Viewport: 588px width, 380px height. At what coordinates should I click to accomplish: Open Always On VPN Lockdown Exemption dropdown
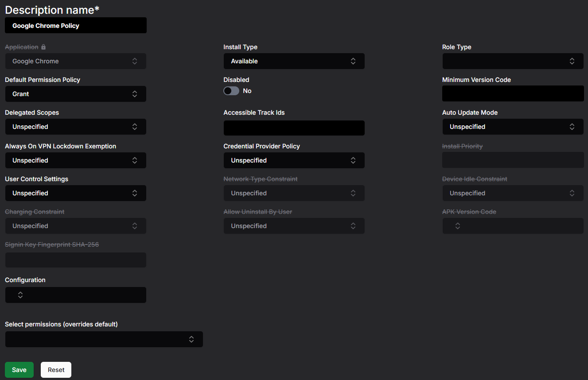coord(75,160)
